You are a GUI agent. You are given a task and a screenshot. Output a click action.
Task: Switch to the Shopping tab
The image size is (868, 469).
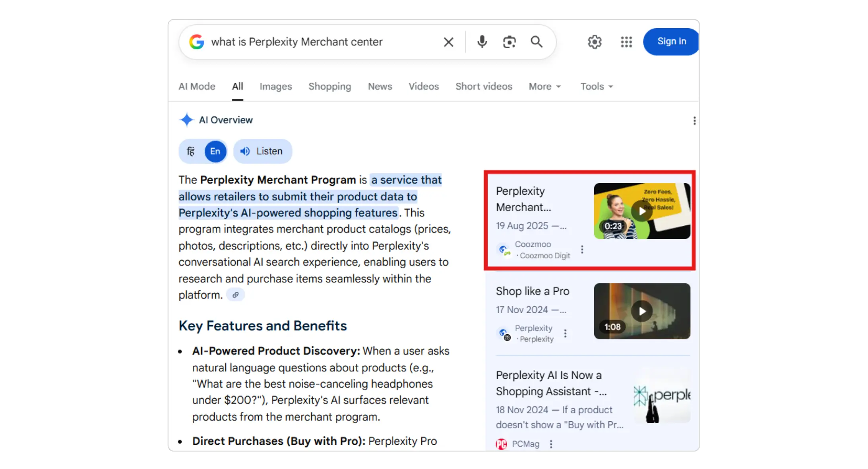pos(329,86)
